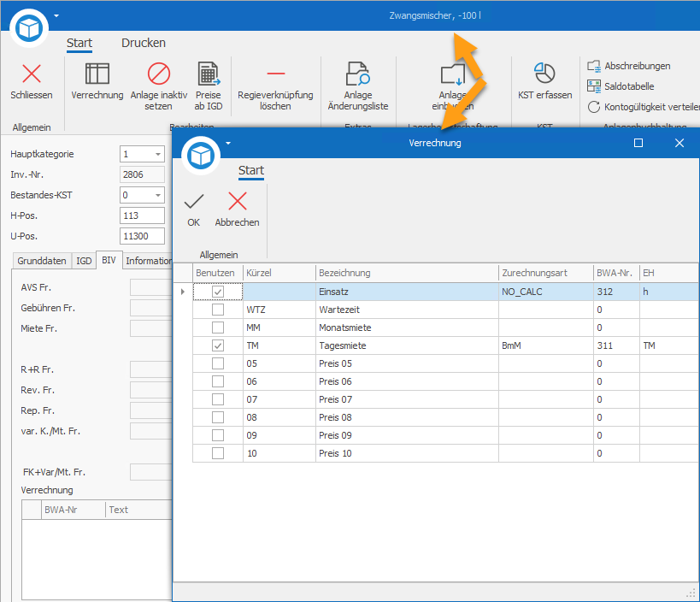This screenshot has width=700, height=602.
Task: Select the BmM cell in Tagesmiete row
Action: pyautogui.click(x=545, y=345)
